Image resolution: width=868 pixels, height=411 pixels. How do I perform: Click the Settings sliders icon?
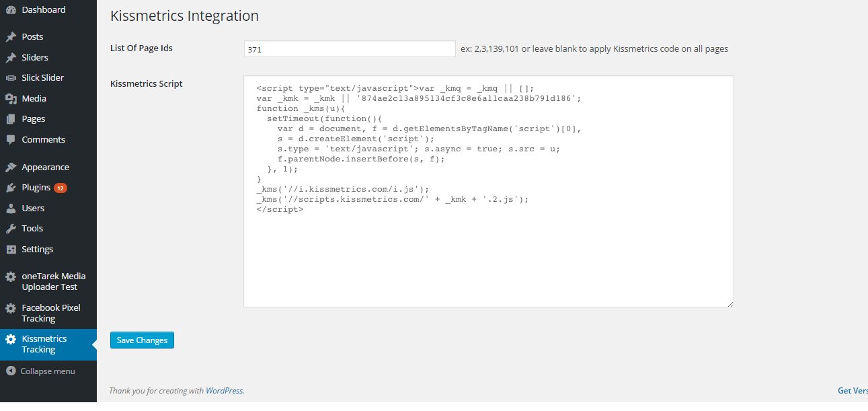coord(11,250)
